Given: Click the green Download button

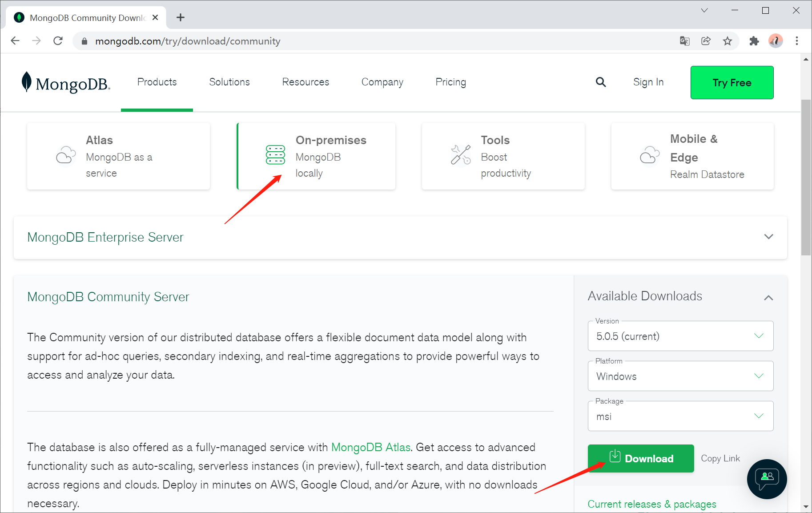Looking at the screenshot, I should coord(641,458).
